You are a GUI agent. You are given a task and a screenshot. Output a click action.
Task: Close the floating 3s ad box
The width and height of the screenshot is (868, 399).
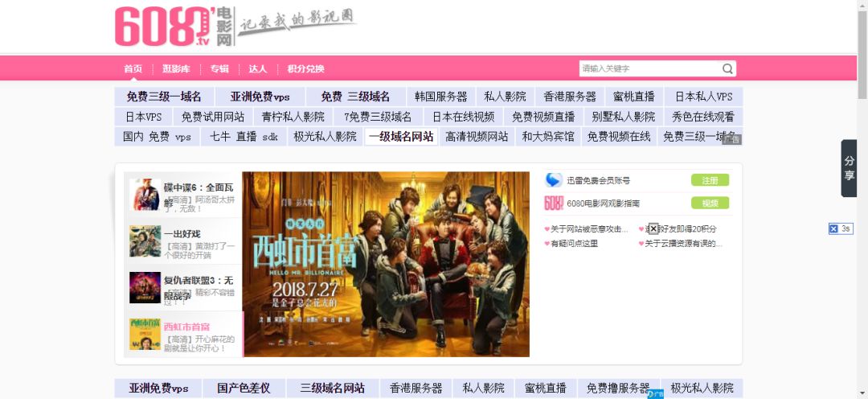pyautogui.click(x=833, y=229)
